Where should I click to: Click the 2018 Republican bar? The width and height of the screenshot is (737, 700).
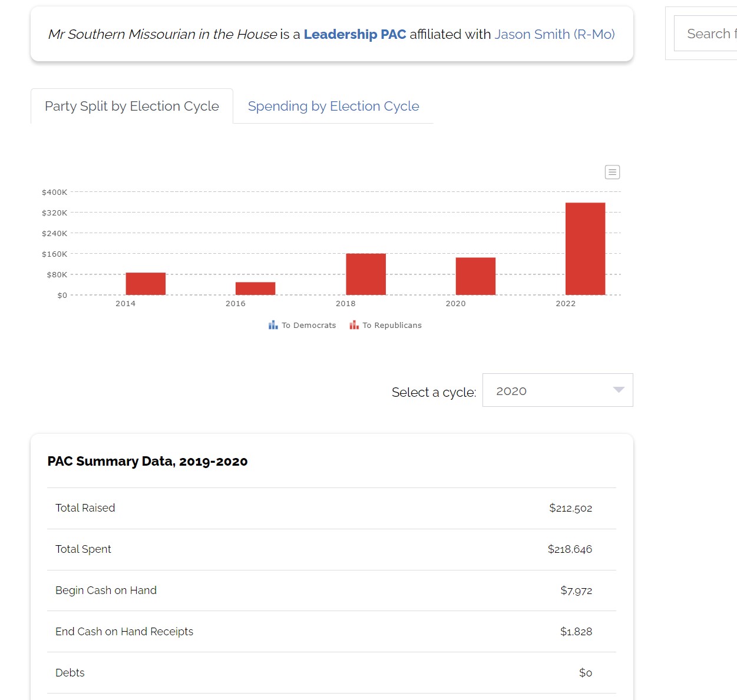tap(366, 274)
